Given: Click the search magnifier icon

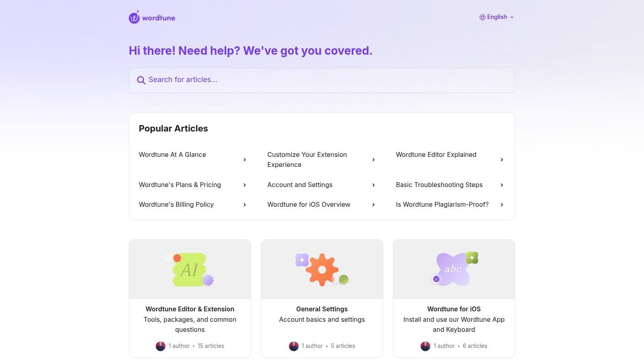Looking at the screenshot, I should 141,80.
